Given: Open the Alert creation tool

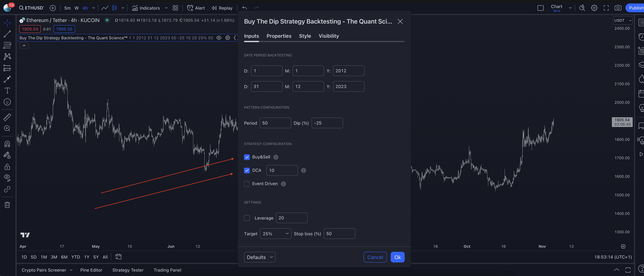Looking at the screenshot, I should tap(196, 8).
